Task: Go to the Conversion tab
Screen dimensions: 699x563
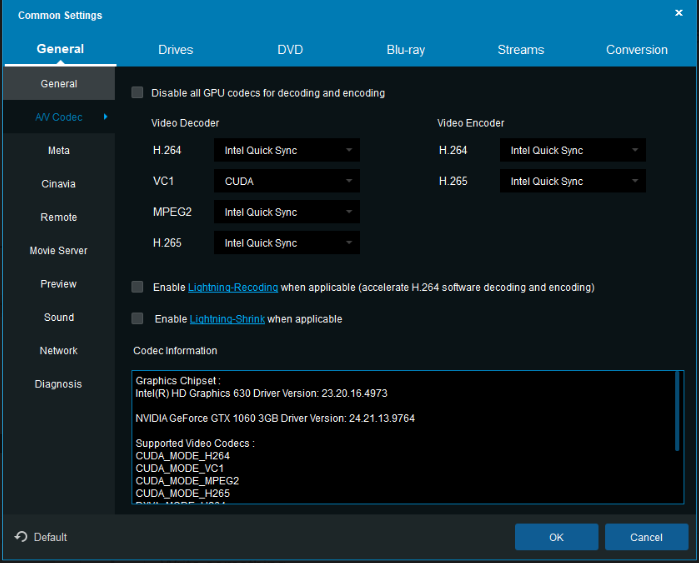Action: pos(636,50)
